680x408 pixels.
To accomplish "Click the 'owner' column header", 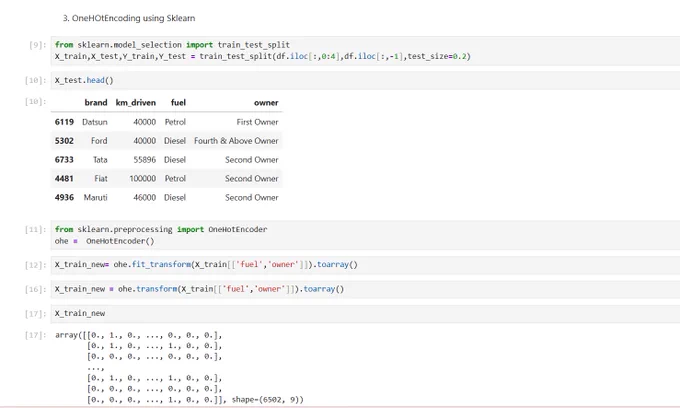I will coord(266,103).
